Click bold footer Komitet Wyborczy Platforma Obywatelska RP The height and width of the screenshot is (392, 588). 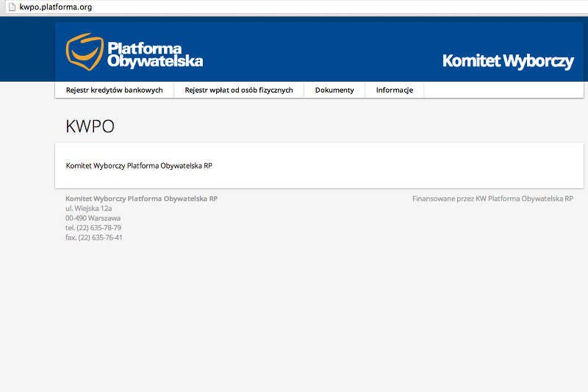point(141,199)
